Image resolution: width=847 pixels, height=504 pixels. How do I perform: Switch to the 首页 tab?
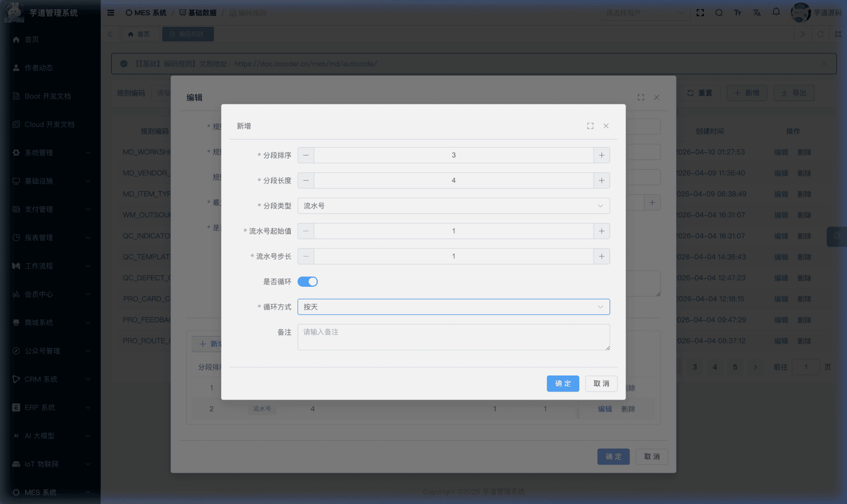point(140,34)
